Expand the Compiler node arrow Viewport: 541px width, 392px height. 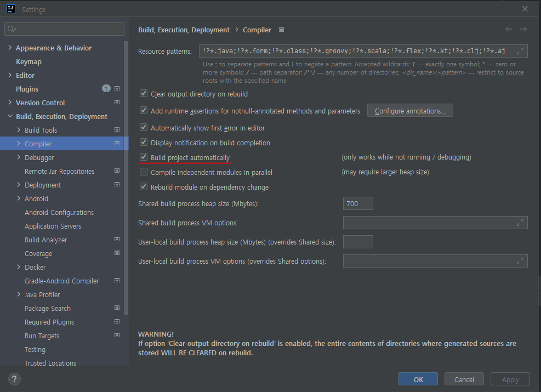pos(19,144)
